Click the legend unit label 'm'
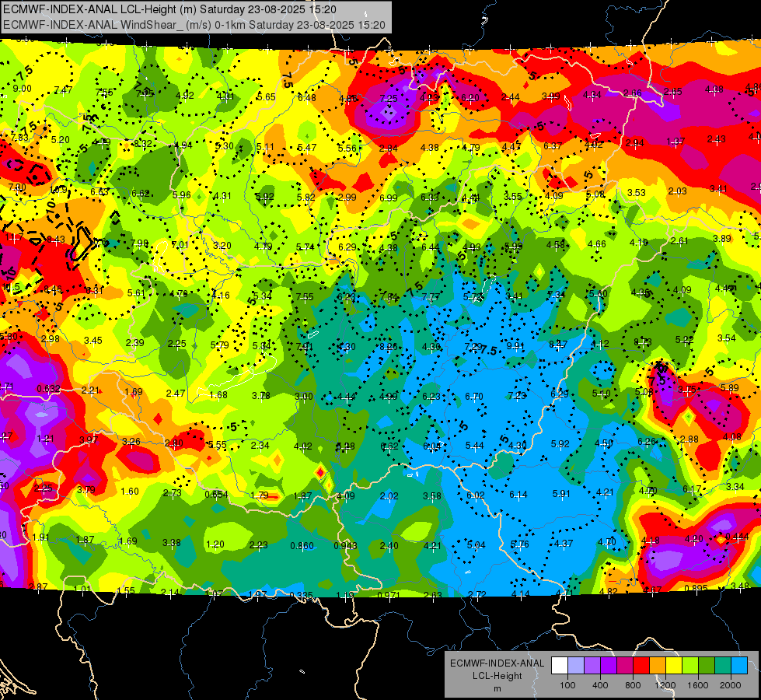Viewport: 761px width, 700px height. [x=497, y=688]
